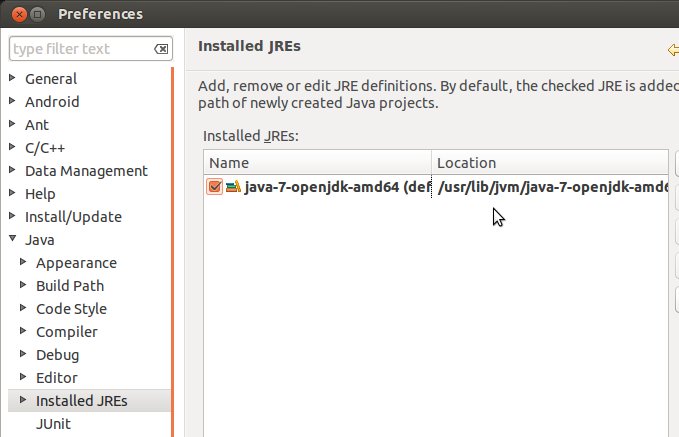The height and width of the screenshot is (437, 679).
Task: Select the Android category
Action: tap(52, 102)
